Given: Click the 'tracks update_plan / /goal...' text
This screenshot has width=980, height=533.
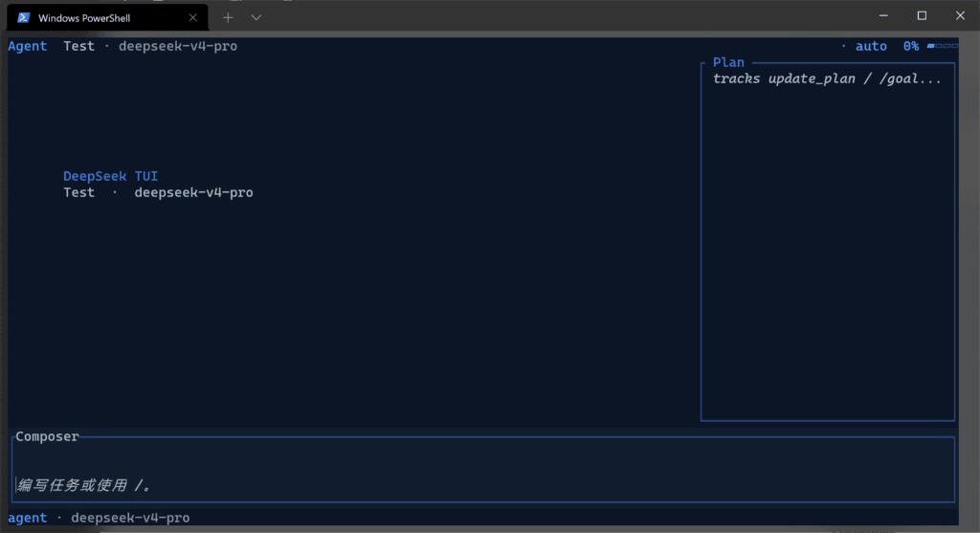Looking at the screenshot, I should [827, 78].
